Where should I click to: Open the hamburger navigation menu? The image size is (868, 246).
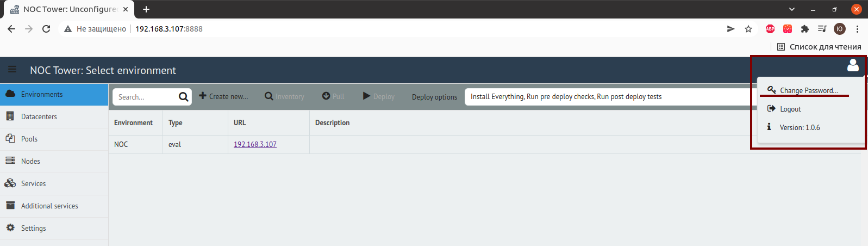point(12,70)
